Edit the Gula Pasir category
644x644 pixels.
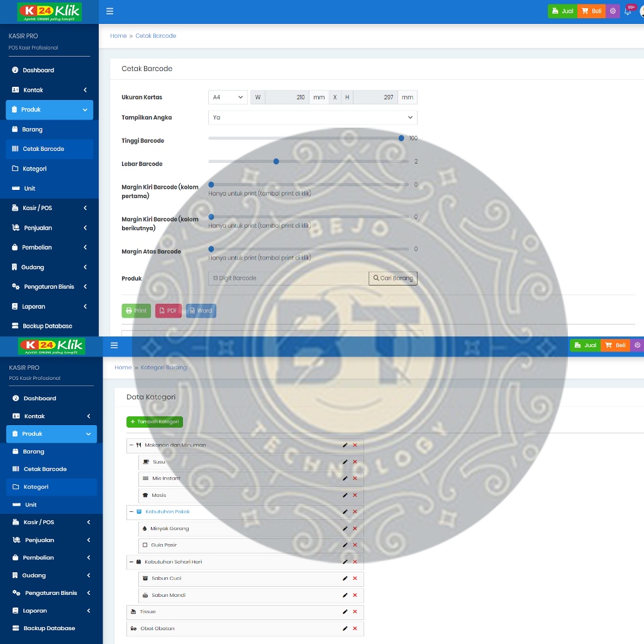click(345, 545)
